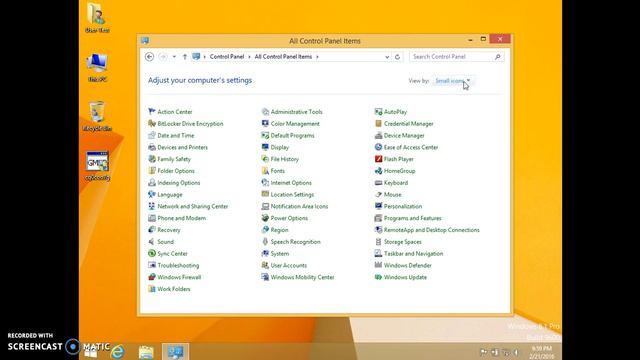Screen dimensions: 640x360
Task: Click the Power Options icon
Action: point(265,218)
